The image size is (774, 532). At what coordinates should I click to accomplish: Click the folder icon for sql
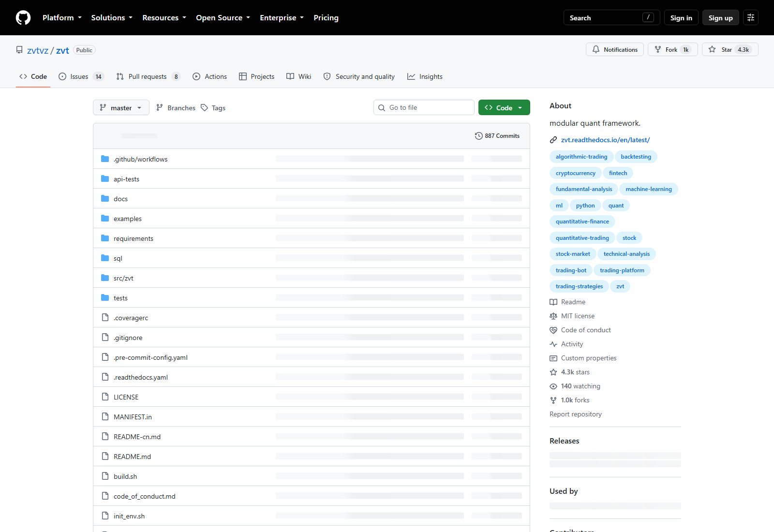(105, 258)
